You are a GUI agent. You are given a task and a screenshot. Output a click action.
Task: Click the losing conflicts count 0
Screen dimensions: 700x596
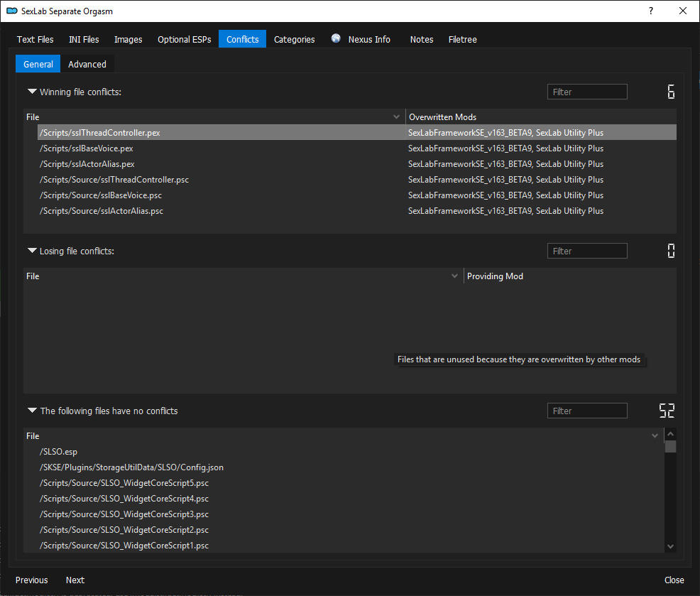tap(670, 251)
